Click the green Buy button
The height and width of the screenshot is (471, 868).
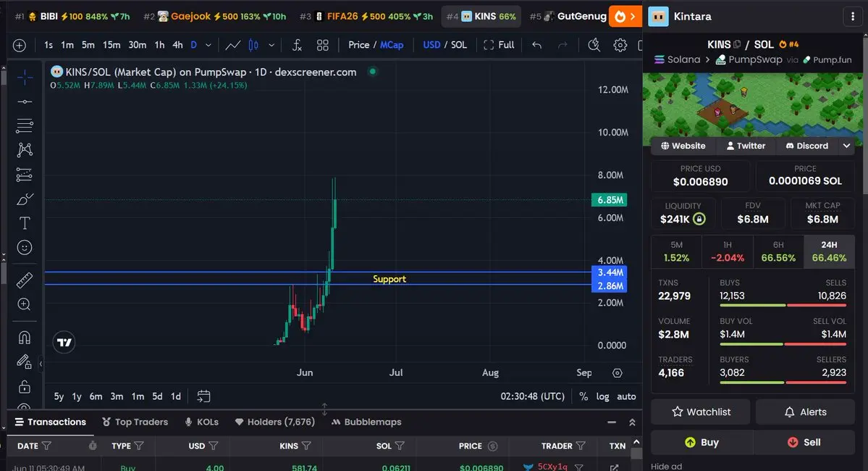point(701,442)
